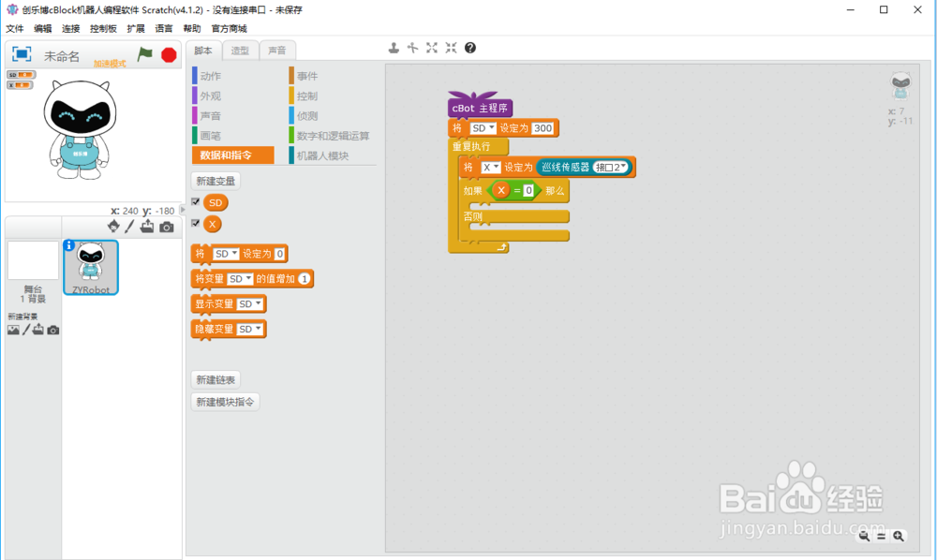Screen dimensions: 937x560
Task: Select the ZYRobot sprite thumbnail
Action: pyautogui.click(x=89, y=265)
